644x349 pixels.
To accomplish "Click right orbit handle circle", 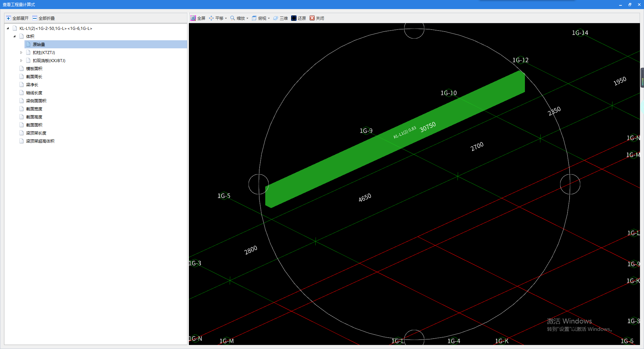I will (x=570, y=184).
